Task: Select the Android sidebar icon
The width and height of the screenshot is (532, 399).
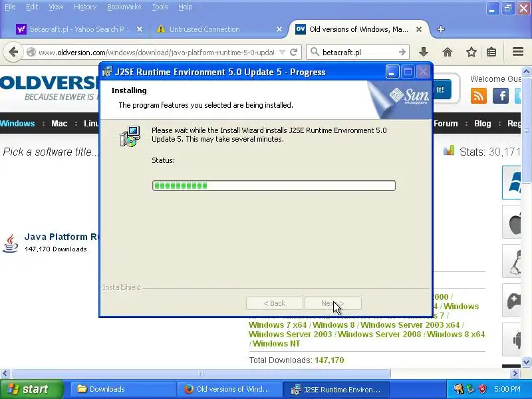Action: (x=513, y=339)
